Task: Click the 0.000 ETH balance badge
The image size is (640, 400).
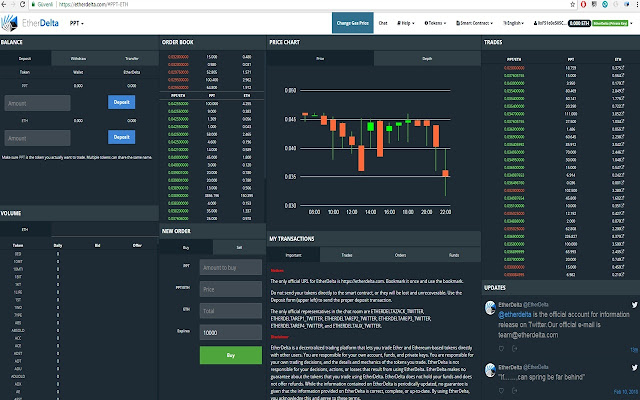Action: point(580,23)
